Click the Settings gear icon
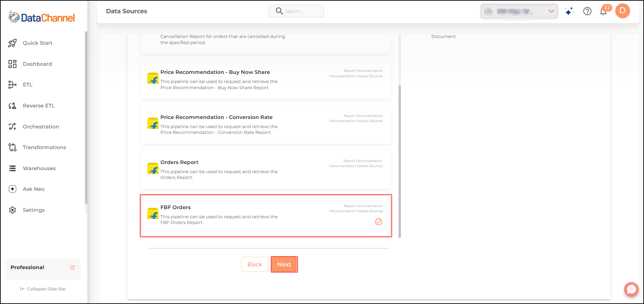 13,210
